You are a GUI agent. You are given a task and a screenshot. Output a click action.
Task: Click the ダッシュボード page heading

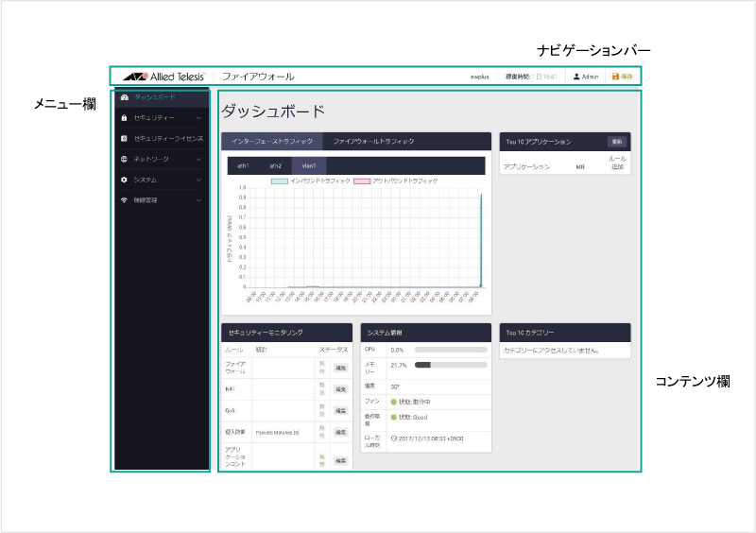(273, 112)
